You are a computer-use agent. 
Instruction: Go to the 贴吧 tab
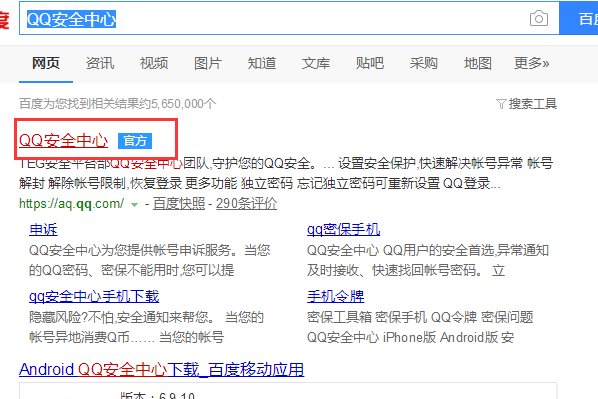pos(370,63)
